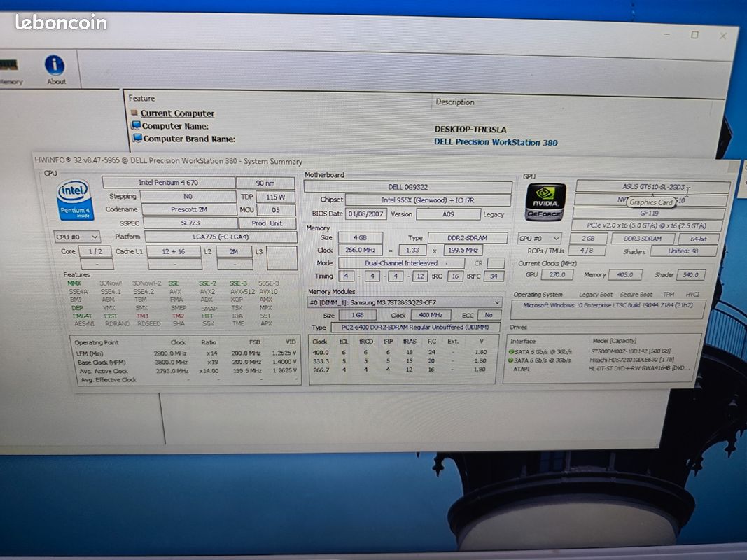The height and width of the screenshot is (560, 747).
Task: Click the Memory toolbar icon
Action: coord(10,71)
